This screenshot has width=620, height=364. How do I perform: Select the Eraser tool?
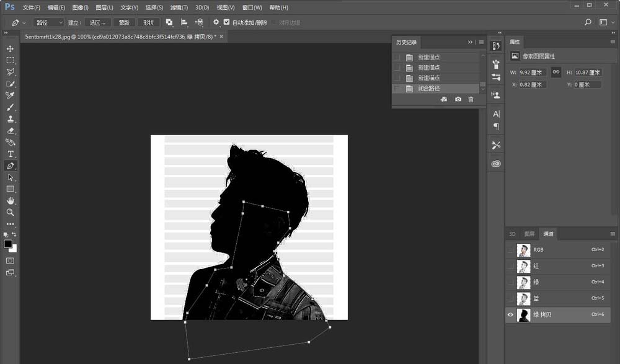coord(10,131)
